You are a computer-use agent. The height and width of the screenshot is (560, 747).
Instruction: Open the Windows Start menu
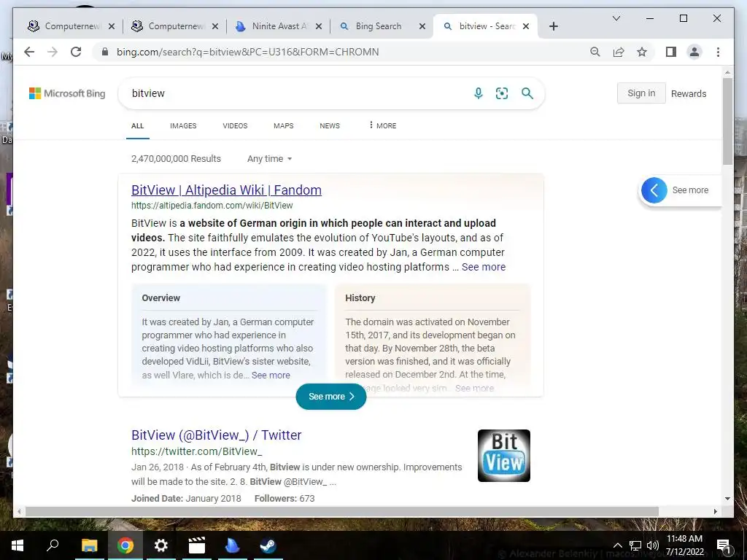coord(18,545)
